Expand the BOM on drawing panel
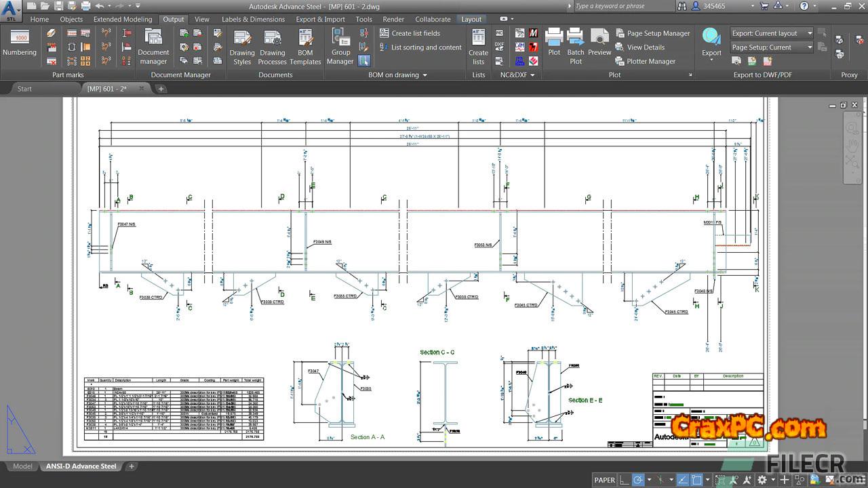The height and width of the screenshot is (488, 868). point(397,75)
